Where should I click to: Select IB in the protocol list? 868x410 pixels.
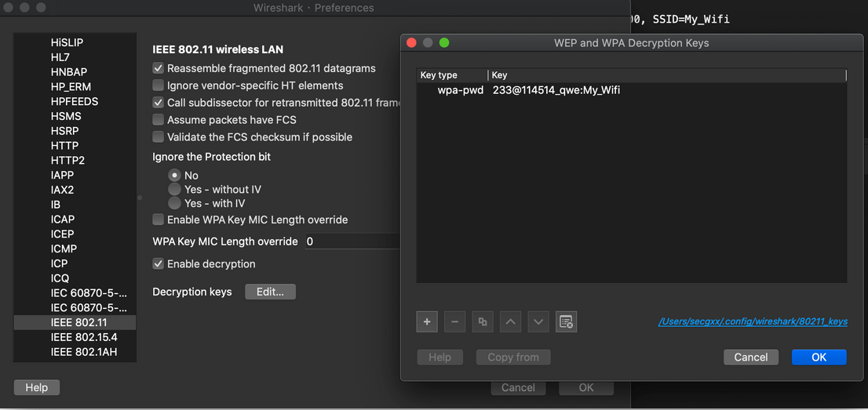pyautogui.click(x=56, y=205)
